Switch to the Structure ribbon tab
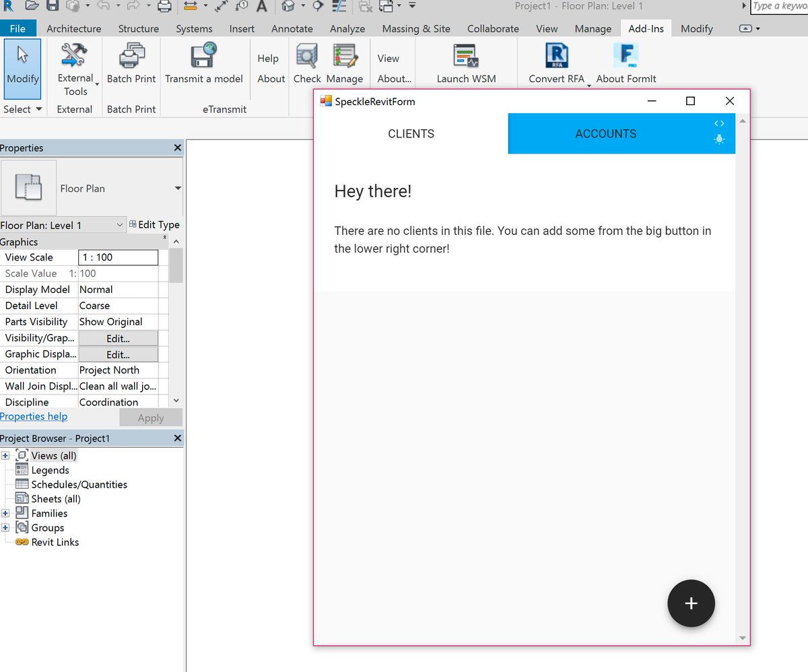 tap(139, 29)
